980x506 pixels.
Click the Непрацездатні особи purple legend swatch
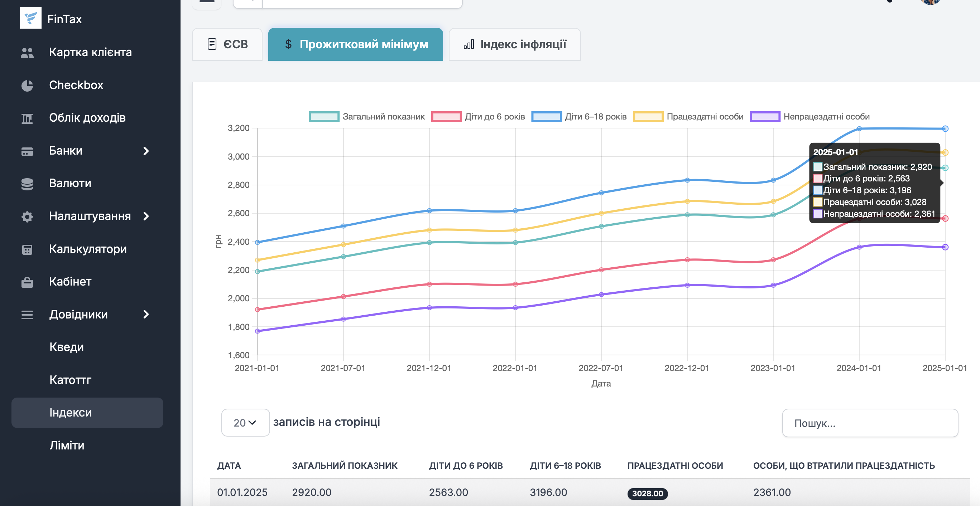765,117
